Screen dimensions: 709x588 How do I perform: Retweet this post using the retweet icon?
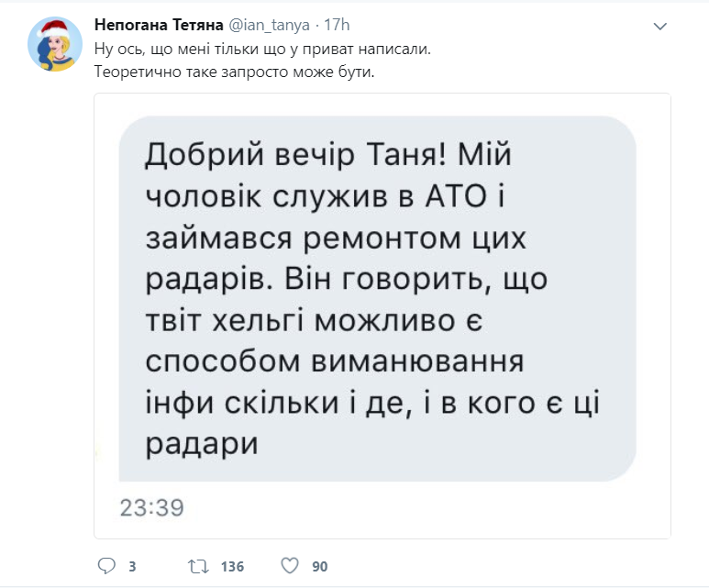(x=195, y=566)
